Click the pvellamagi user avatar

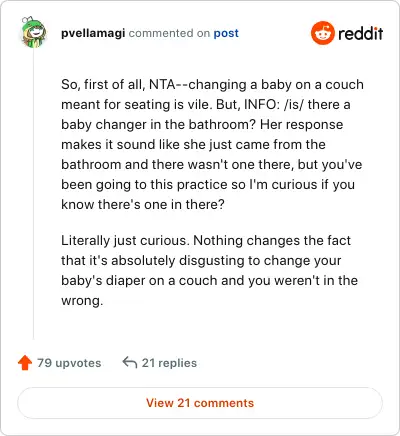click(33, 33)
